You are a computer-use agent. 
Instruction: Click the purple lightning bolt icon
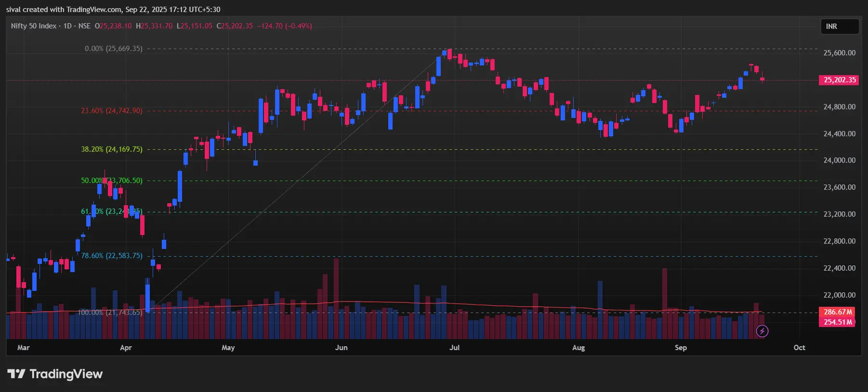pyautogui.click(x=762, y=331)
